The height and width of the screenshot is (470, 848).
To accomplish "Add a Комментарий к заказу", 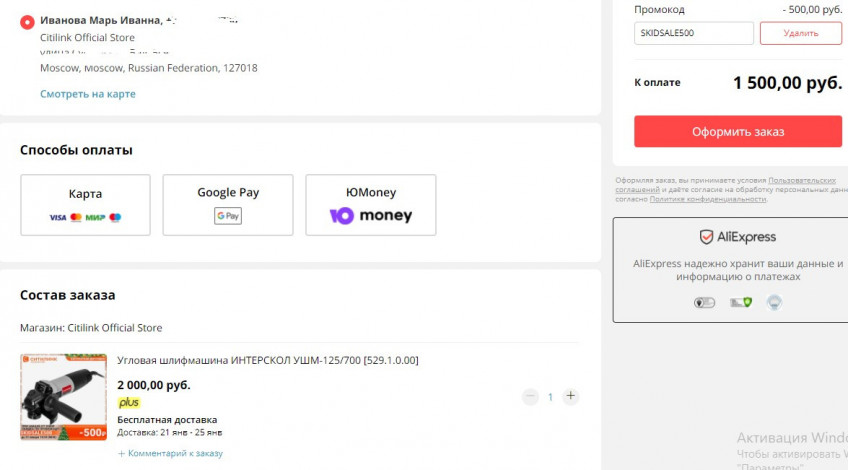I will (174, 453).
